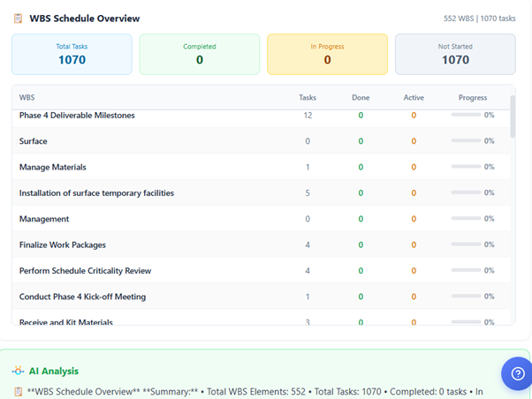Select the Manage Materials row
532x399 pixels.
click(53, 167)
